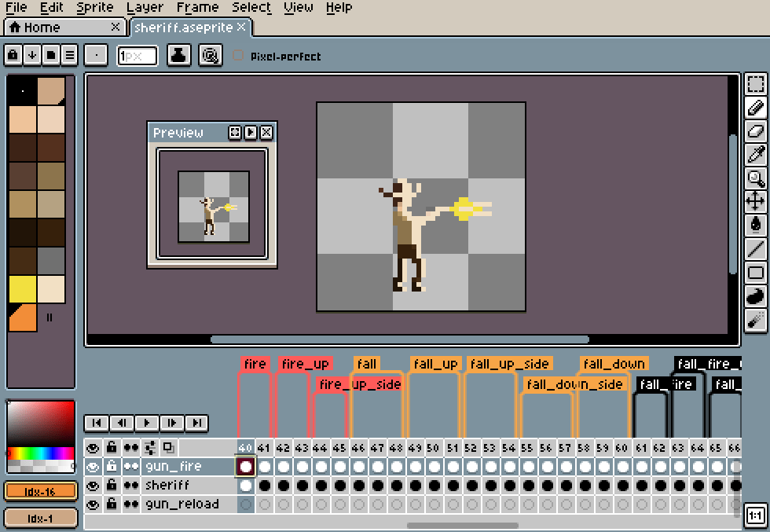Open the Ink type dropdown button

tap(179, 56)
